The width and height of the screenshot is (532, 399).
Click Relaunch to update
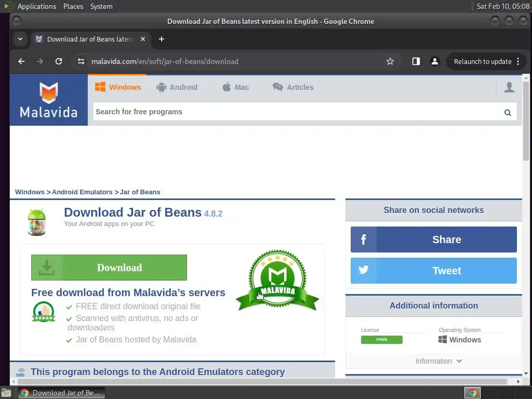(x=483, y=61)
